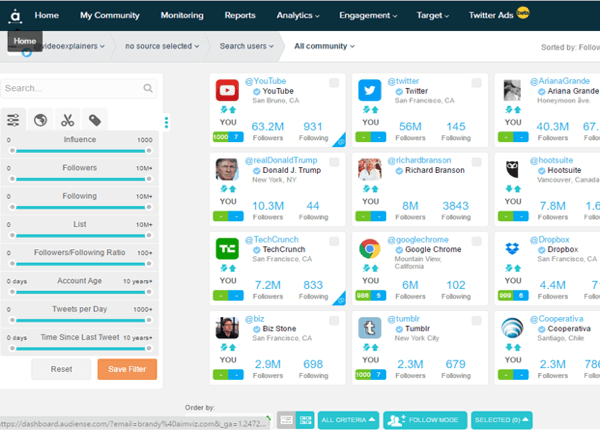Open the Analytics dropdown menu
The width and height of the screenshot is (600, 430).
click(298, 15)
